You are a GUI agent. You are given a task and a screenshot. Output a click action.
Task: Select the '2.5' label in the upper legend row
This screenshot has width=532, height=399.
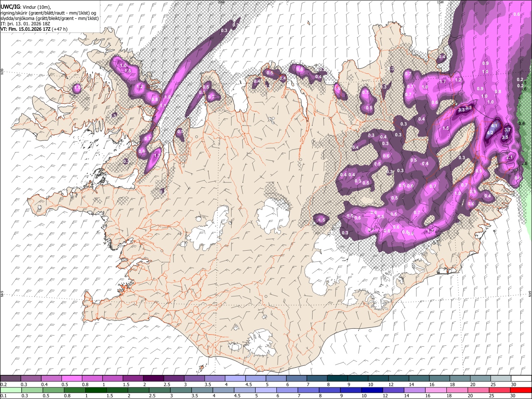[x=167, y=384]
